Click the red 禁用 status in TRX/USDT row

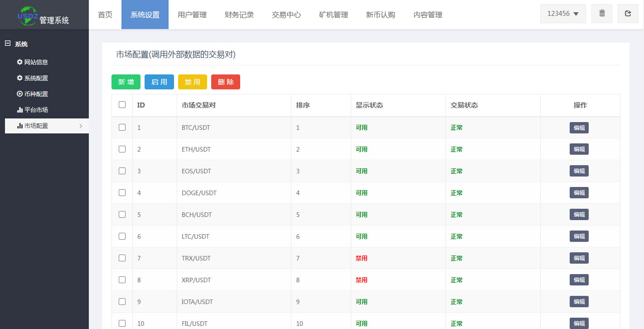coord(362,258)
